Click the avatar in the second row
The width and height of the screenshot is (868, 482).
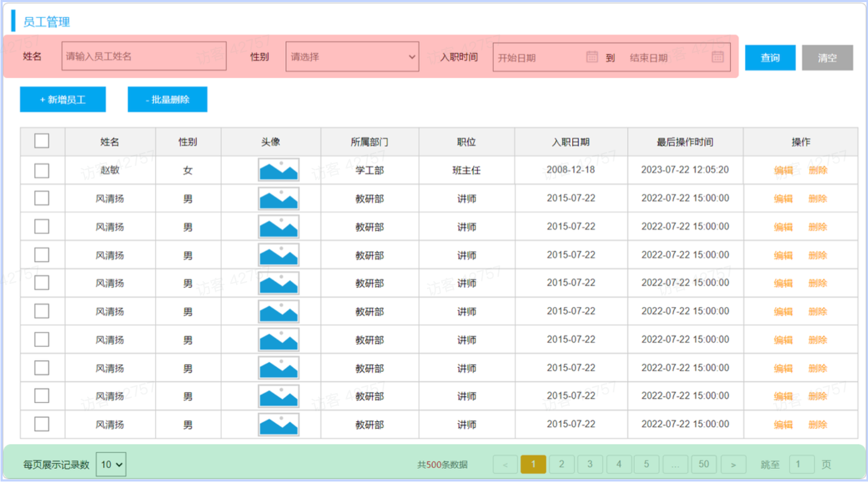pos(278,199)
